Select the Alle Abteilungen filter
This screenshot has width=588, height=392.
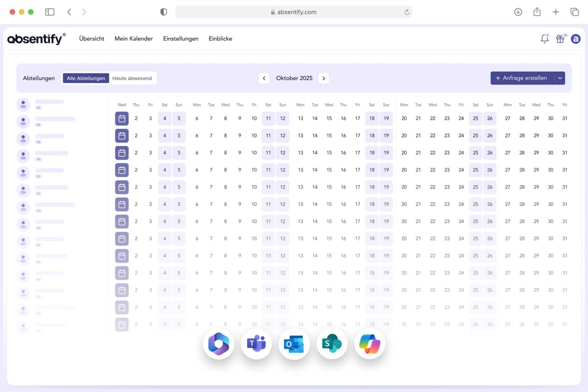[86, 78]
